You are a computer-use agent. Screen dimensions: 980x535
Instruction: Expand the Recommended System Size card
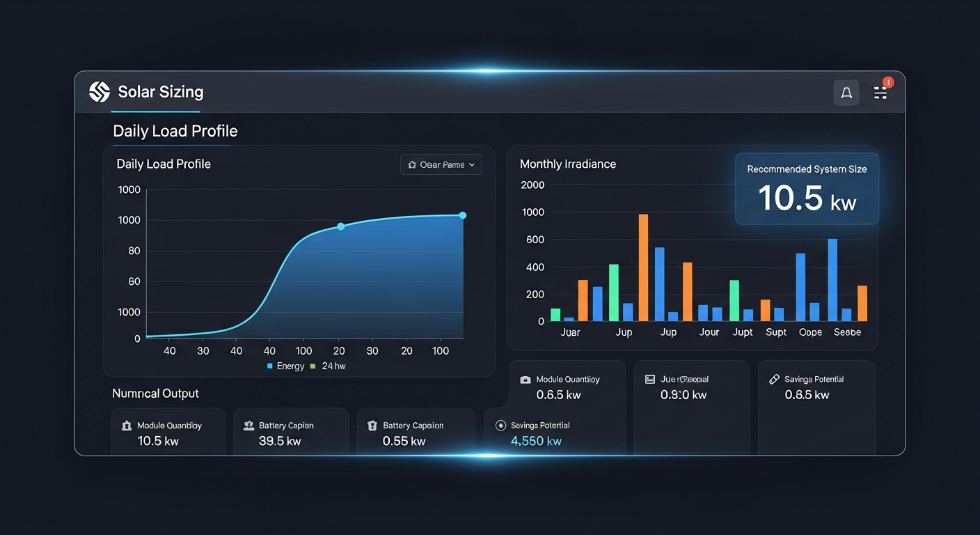point(806,188)
